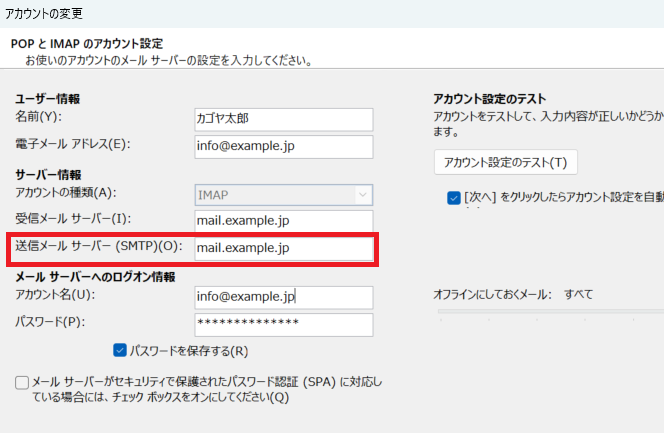Click the 送信メール サーバー (SMTP)(O) label

pyautogui.click(x=98, y=247)
